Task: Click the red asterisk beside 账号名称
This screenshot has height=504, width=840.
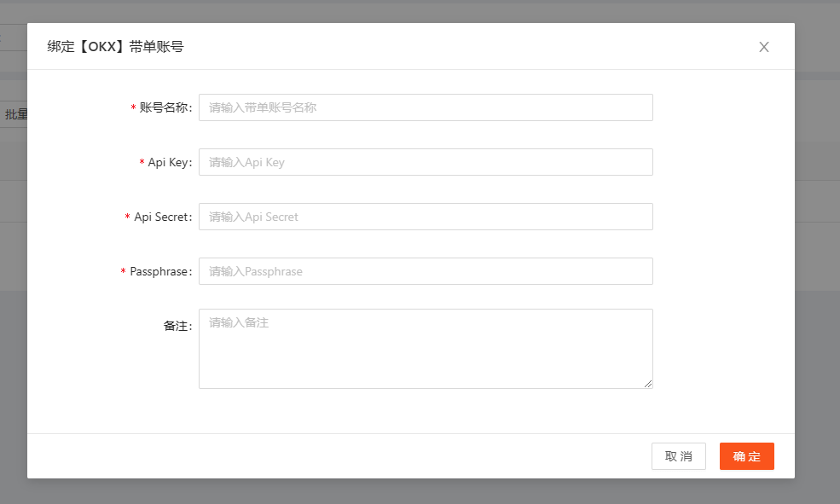Action: [x=133, y=107]
